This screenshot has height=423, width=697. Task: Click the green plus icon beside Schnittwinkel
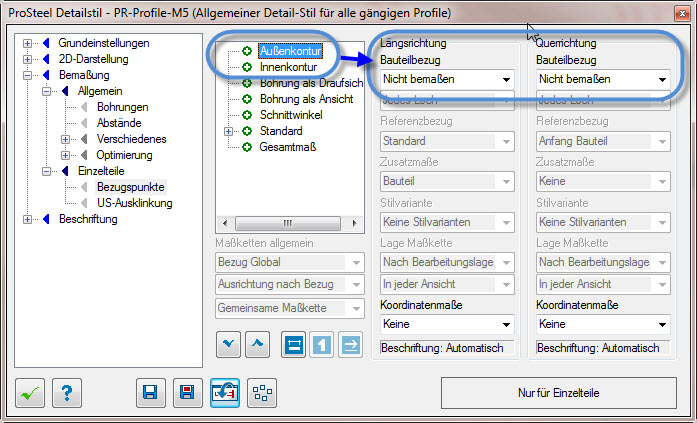click(x=247, y=115)
